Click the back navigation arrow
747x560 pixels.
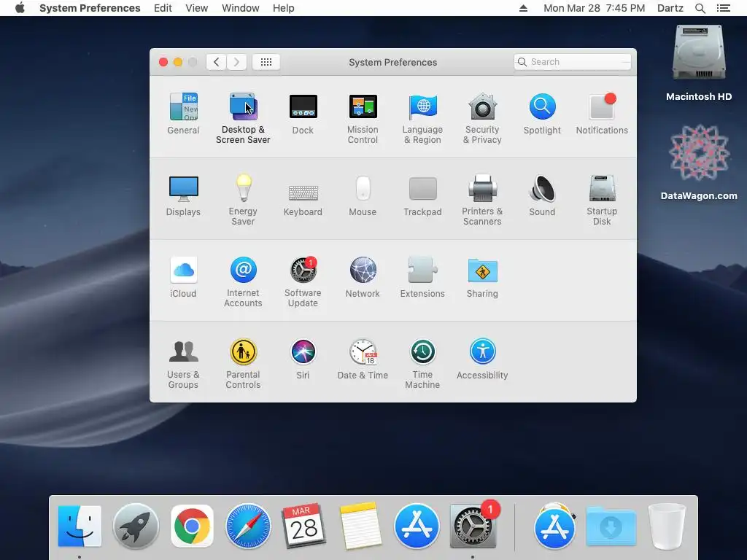click(216, 62)
